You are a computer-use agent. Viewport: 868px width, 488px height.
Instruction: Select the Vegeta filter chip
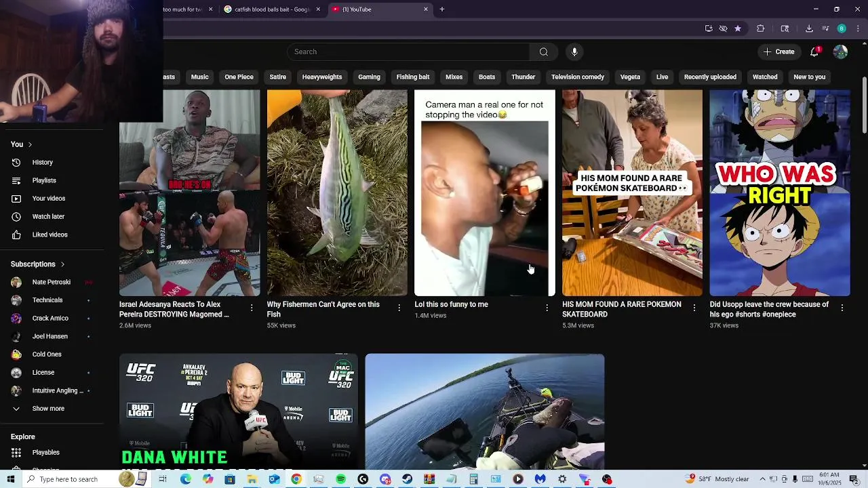point(630,77)
